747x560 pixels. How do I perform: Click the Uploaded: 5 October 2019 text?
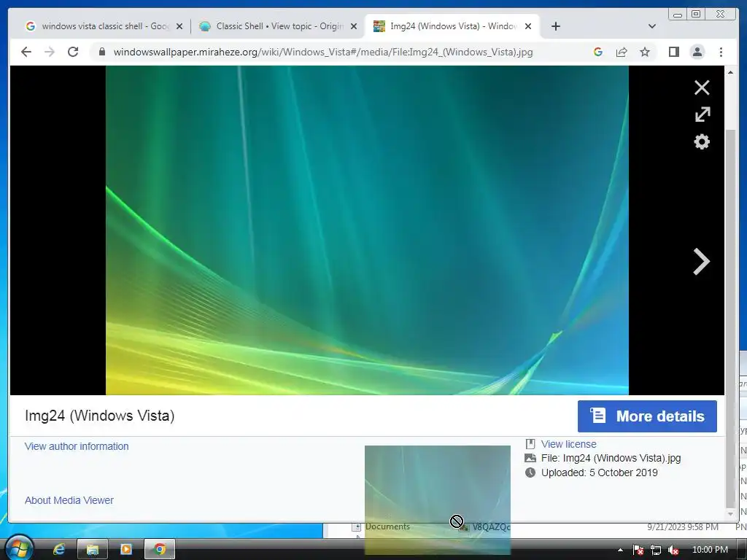(600, 472)
